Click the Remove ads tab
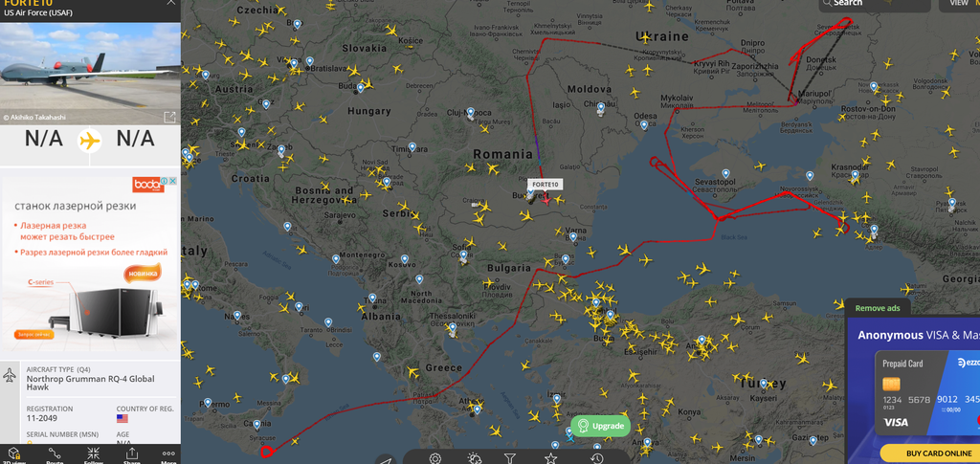 [878, 308]
